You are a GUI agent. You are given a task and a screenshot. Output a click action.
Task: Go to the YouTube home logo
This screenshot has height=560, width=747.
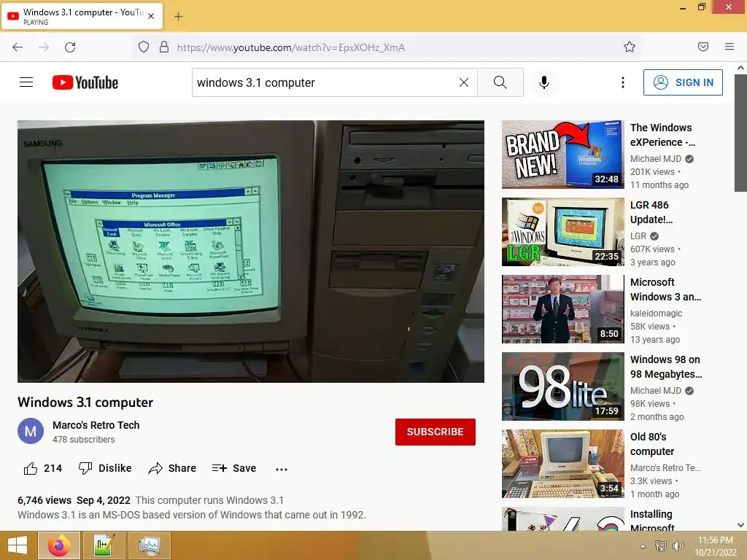[85, 82]
